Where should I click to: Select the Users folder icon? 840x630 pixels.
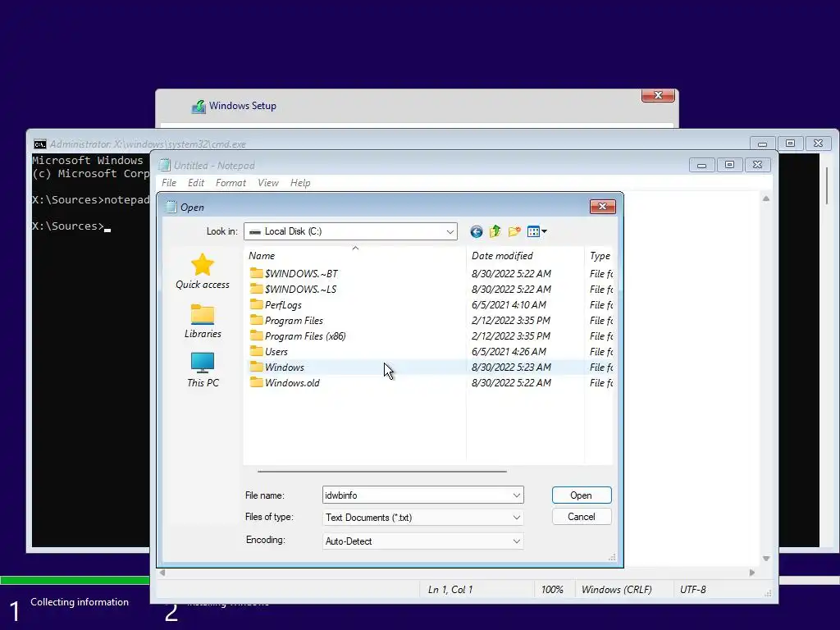(x=257, y=351)
